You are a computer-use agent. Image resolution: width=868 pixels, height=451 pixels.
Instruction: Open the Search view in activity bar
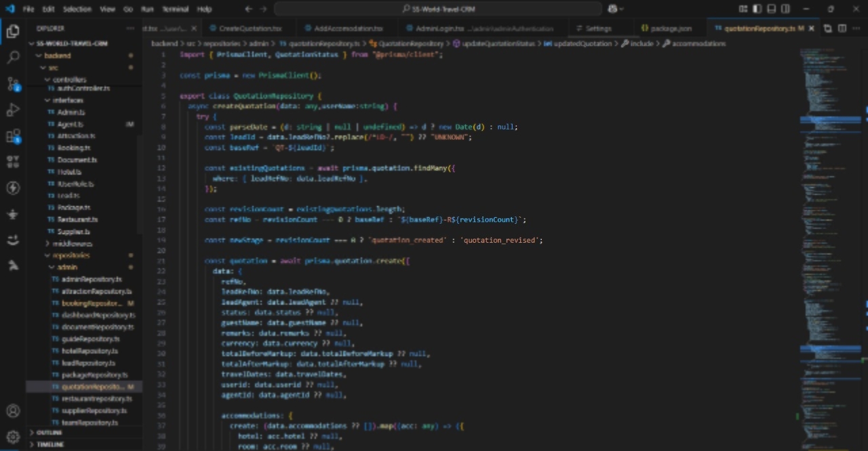pos(13,58)
